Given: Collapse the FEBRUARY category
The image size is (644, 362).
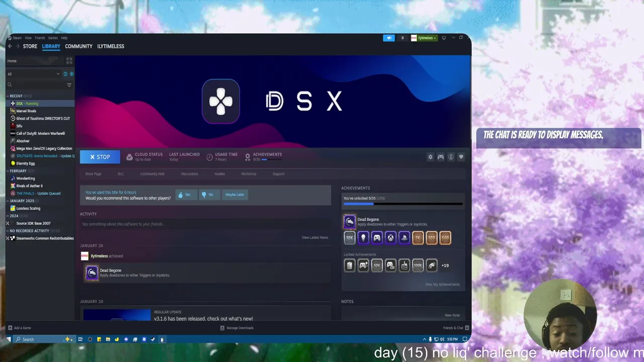Looking at the screenshot, I should (8, 171).
